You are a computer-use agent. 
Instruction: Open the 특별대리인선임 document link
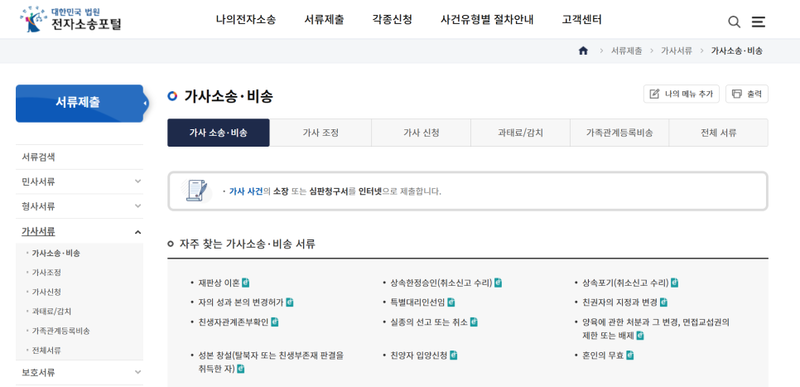pos(417,302)
